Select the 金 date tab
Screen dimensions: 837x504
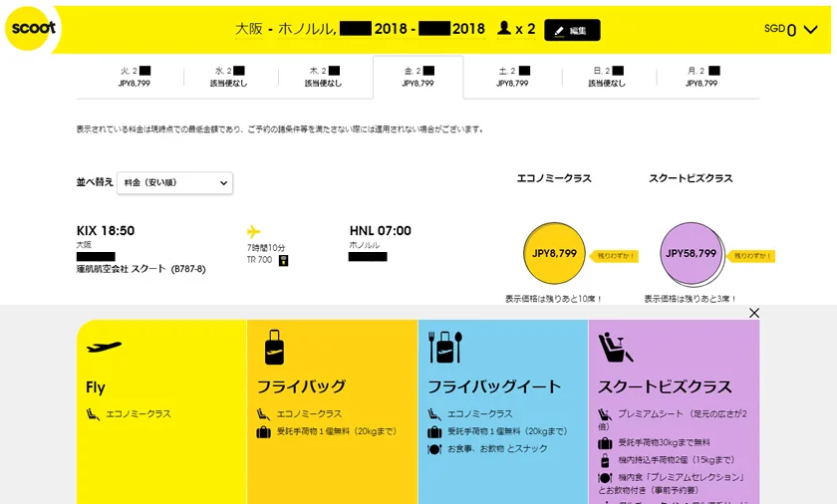(x=418, y=77)
